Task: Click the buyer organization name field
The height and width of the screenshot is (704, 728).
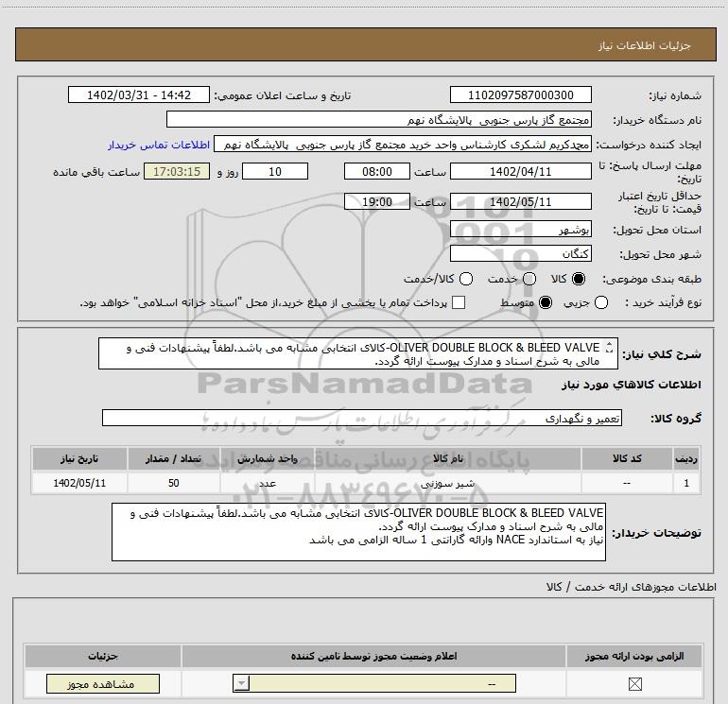Action: pos(379,119)
